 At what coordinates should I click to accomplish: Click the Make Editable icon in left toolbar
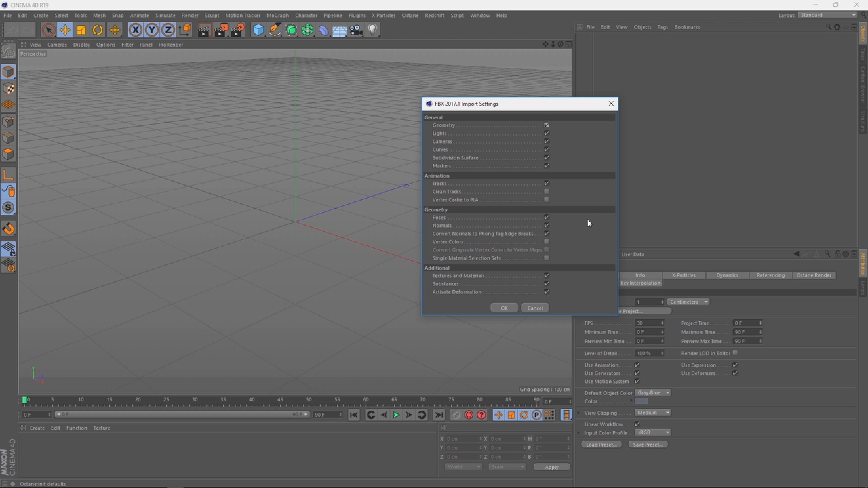coord(8,51)
